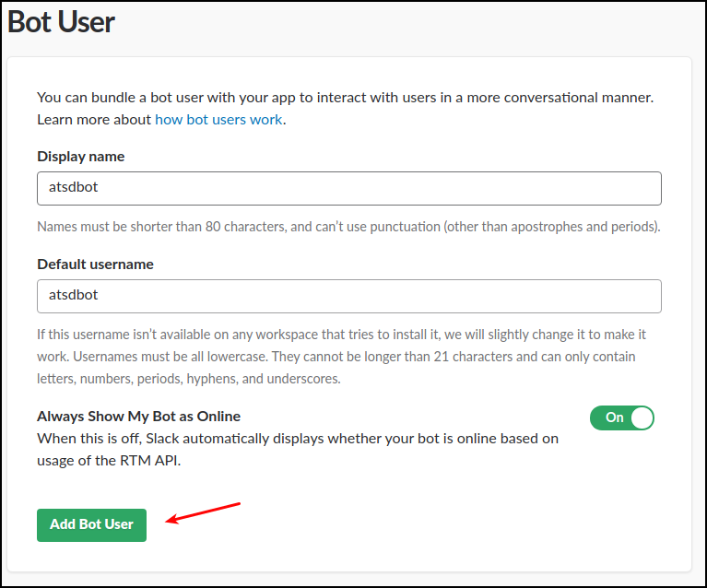Focus the Default username input field
Image resolution: width=707 pixels, height=588 pixels.
tap(348, 296)
